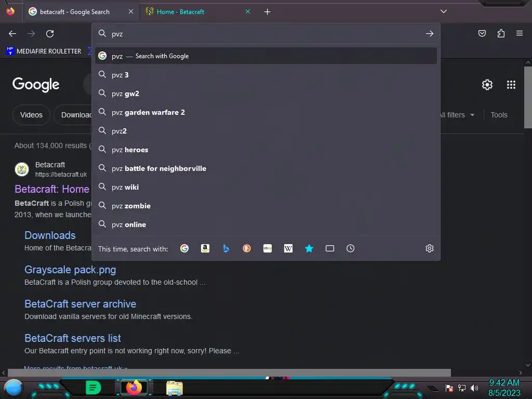This screenshot has height=399, width=532.
Task: Switch to the Home - Betacraft tab
Action: click(x=197, y=11)
